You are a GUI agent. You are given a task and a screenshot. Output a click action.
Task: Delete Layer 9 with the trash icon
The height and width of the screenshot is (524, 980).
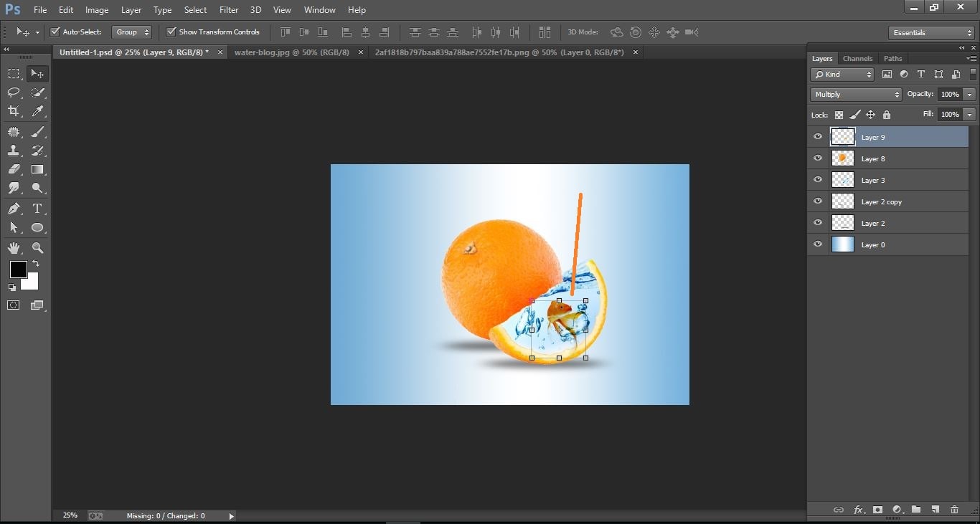pyautogui.click(x=954, y=510)
